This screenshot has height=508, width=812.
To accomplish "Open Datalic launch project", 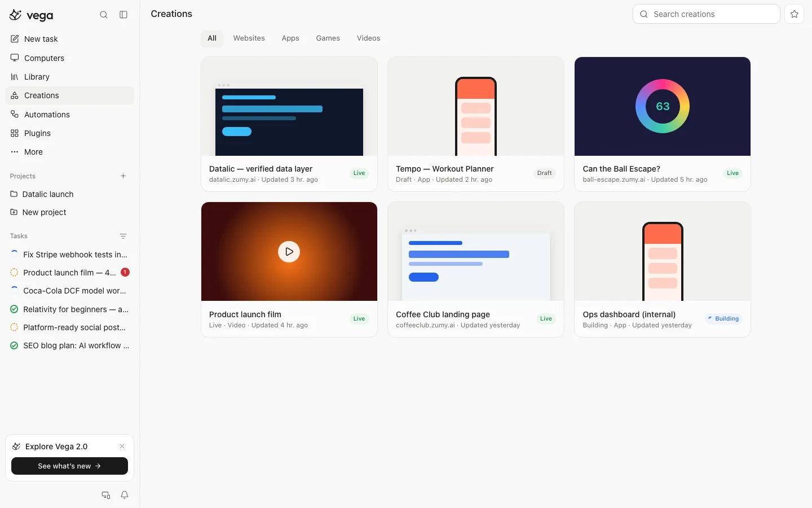I will (x=69, y=194).
